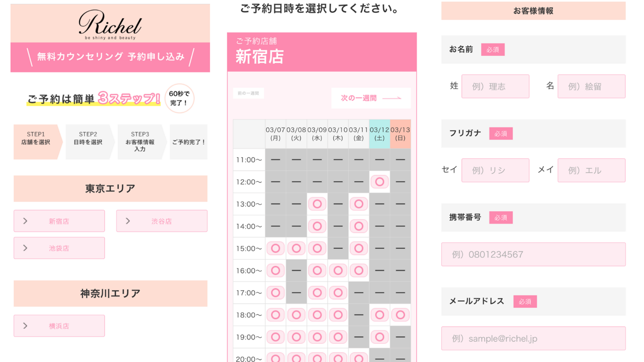Open 新宿店 store with chevron
Viewport: 644px width, 362px height.
pyautogui.click(x=59, y=221)
